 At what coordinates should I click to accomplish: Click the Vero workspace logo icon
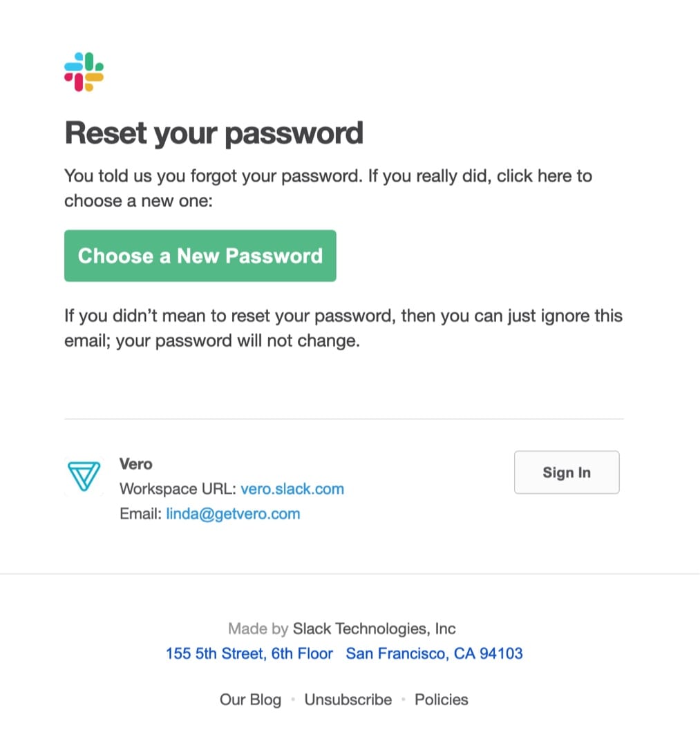pos(84,476)
